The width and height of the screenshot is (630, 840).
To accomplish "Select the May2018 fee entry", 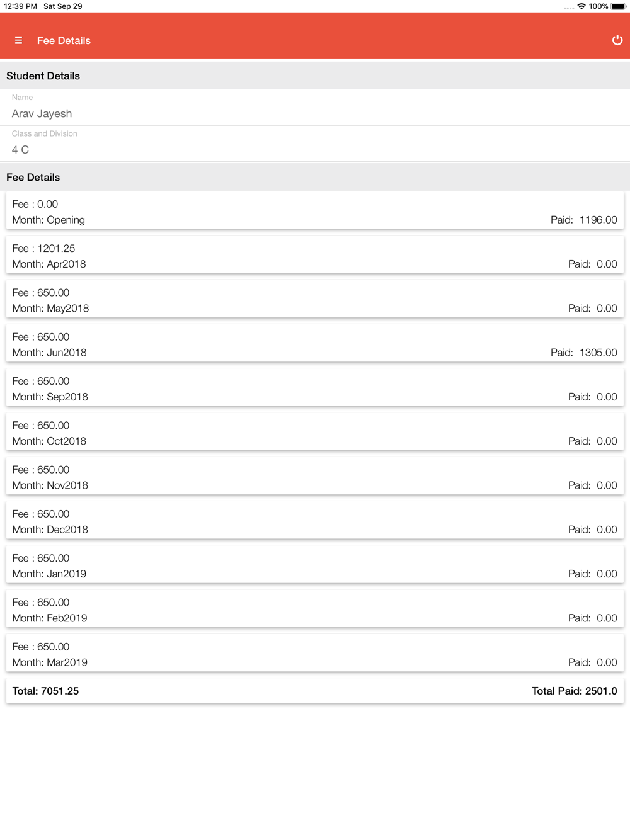I will pos(315,300).
